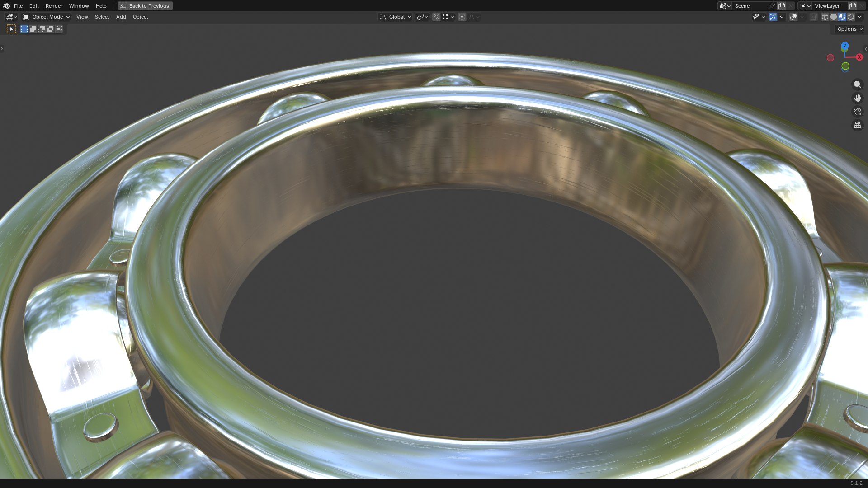Open the Render menu
Image resolution: width=868 pixels, height=488 pixels.
(x=54, y=6)
